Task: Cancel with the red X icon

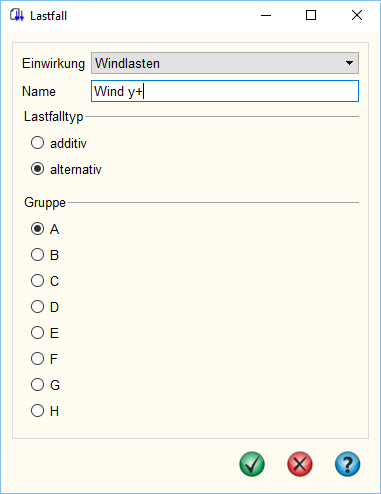Action: [x=300, y=464]
